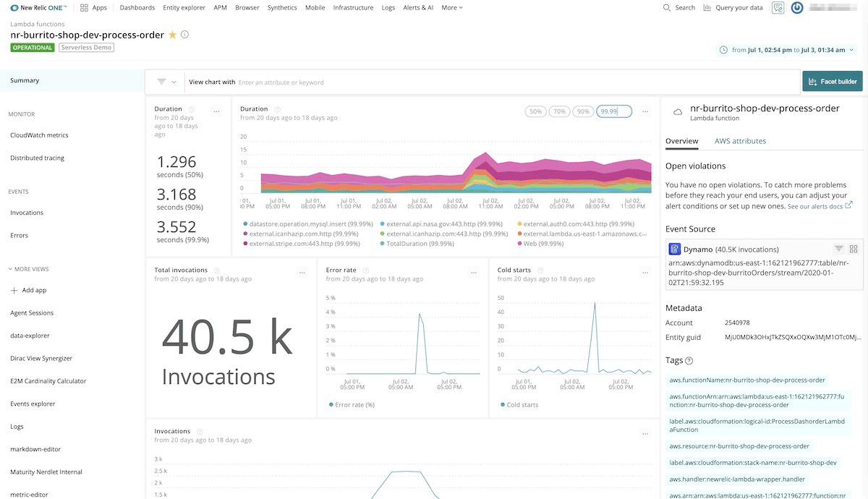The height and width of the screenshot is (499, 868).
Task: Open options menu for Total invocations card
Action: click(x=302, y=273)
